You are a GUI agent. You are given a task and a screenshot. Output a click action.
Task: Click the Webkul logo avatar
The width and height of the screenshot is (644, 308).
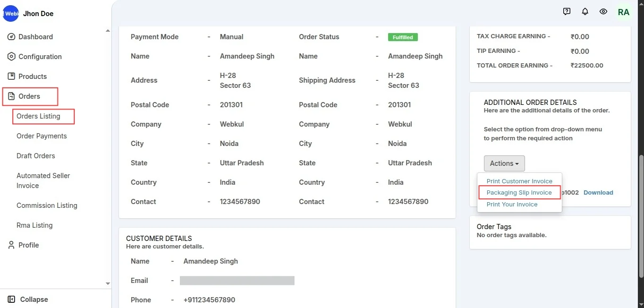click(x=11, y=14)
